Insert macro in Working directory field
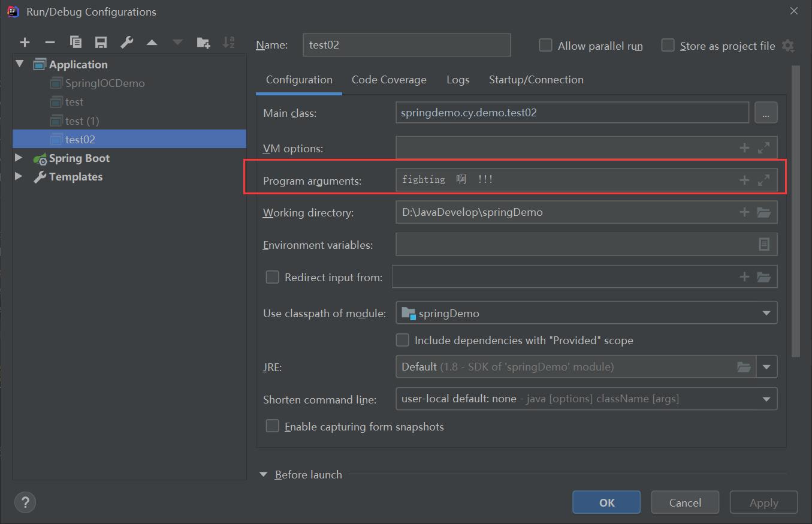Image resolution: width=812 pixels, height=524 pixels. (744, 212)
